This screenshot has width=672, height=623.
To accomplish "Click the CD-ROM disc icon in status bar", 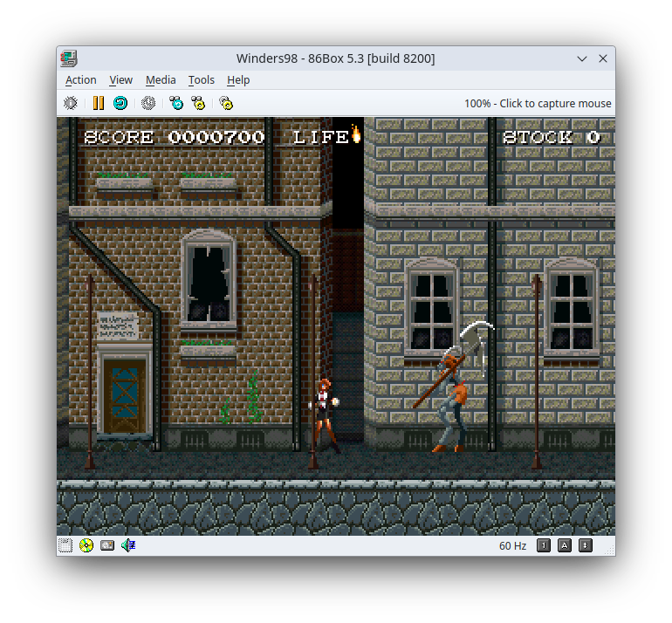I will click(x=86, y=545).
